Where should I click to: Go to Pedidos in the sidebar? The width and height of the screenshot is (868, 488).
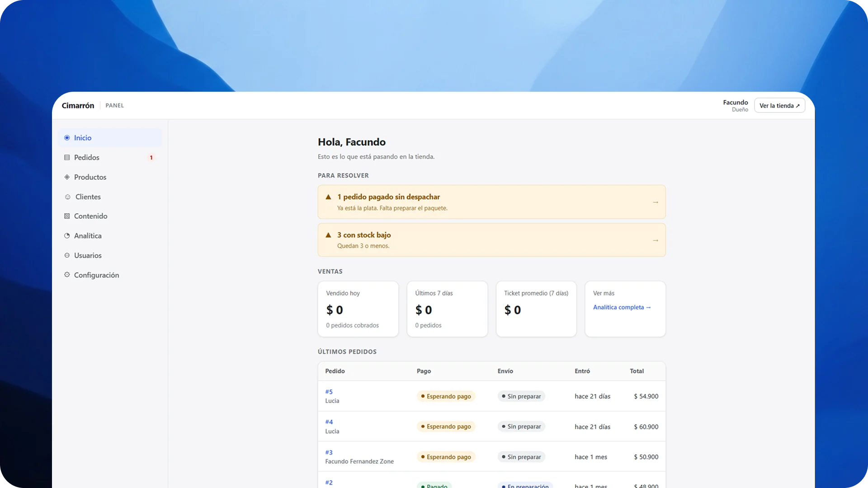(109, 157)
